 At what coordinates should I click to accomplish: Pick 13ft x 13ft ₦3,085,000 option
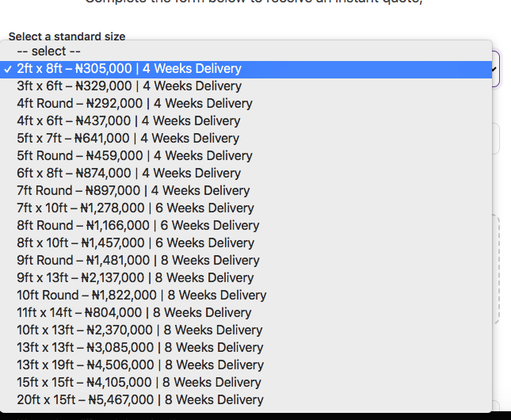(139, 348)
